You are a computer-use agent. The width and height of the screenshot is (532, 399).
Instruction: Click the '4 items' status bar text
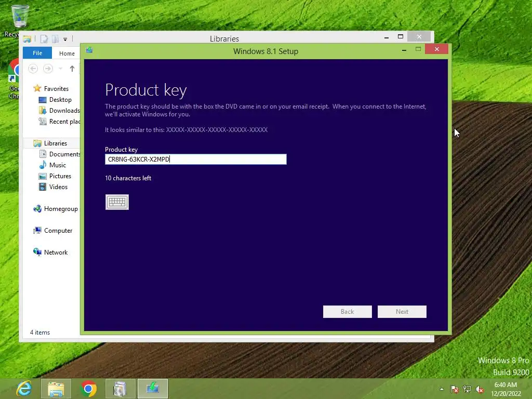(x=39, y=332)
